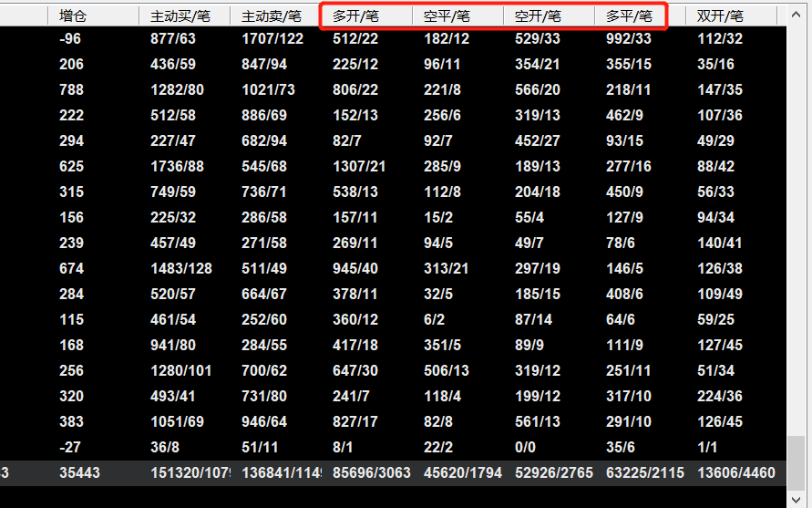The image size is (812, 508).
Task: Select the cell showing -96
Action: [70, 38]
